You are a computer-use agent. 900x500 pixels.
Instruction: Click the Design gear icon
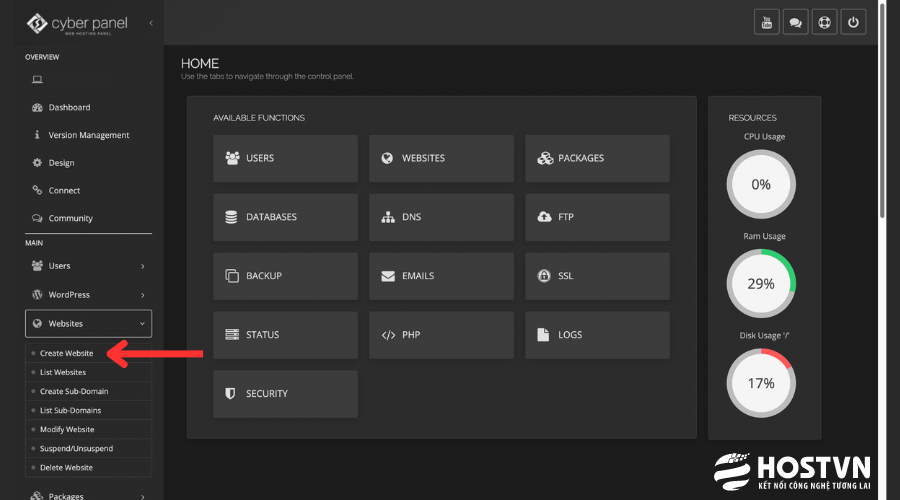click(x=37, y=162)
